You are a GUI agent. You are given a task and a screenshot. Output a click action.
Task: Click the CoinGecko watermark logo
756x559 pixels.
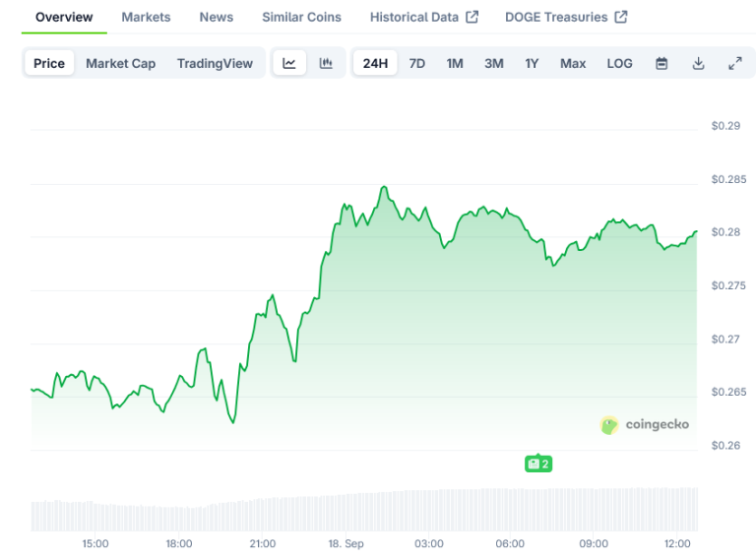pos(645,424)
